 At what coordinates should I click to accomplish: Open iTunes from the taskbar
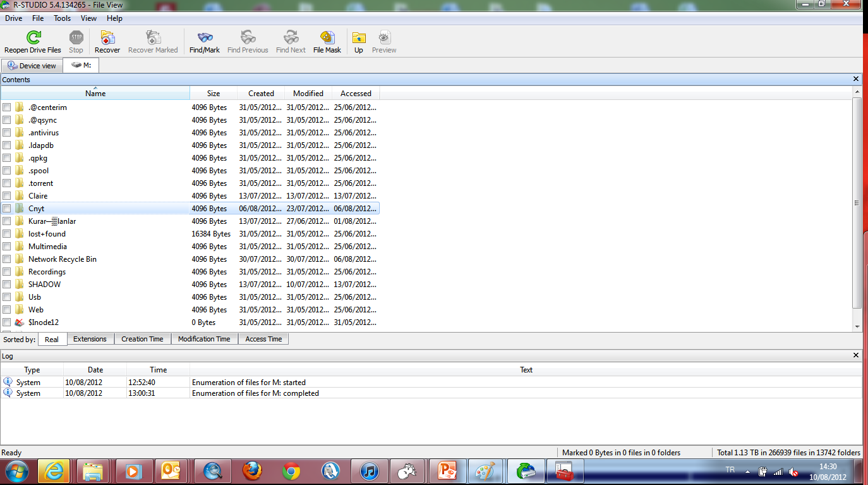click(x=369, y=471)
